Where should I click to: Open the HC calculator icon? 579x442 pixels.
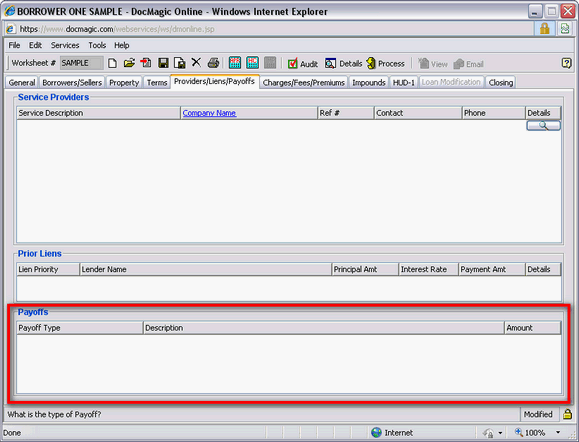pos(253,63)
